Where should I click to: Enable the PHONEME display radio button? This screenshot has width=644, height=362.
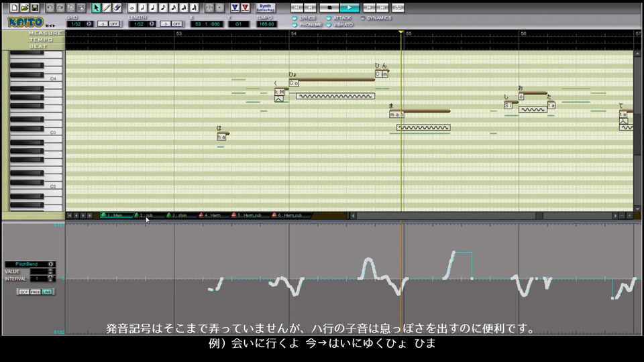(294, 25)
